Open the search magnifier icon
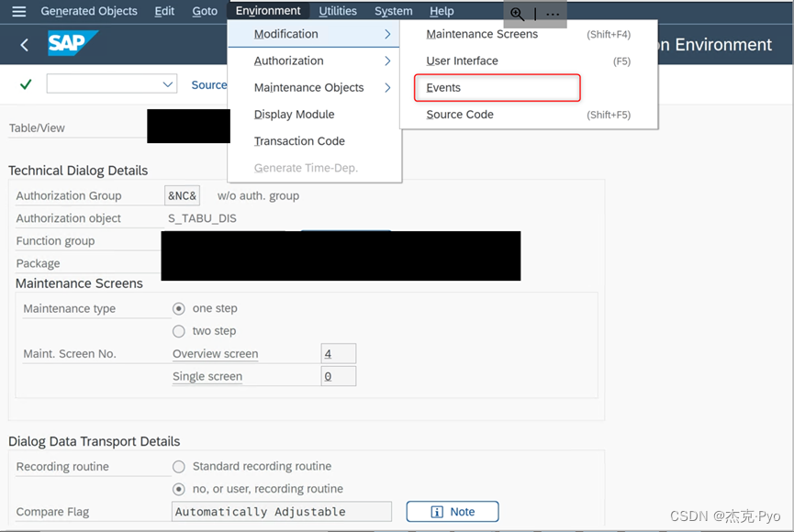This screenshot has height=532, width=794. (x=517, y=15)
